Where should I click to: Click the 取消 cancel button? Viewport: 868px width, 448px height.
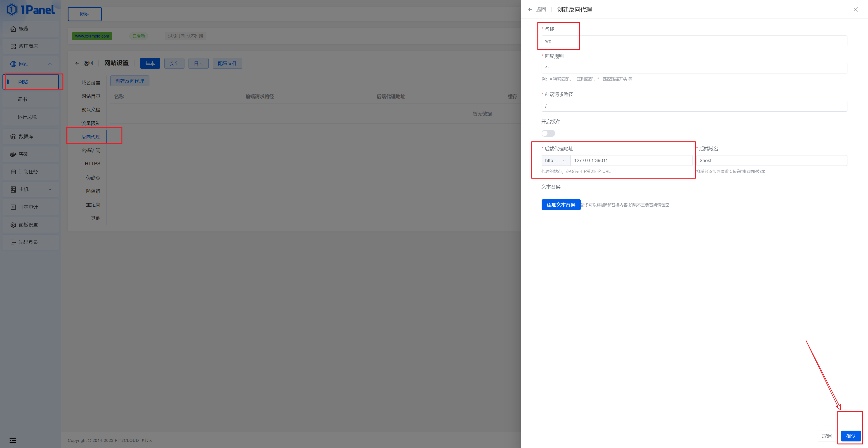point(827,436)
